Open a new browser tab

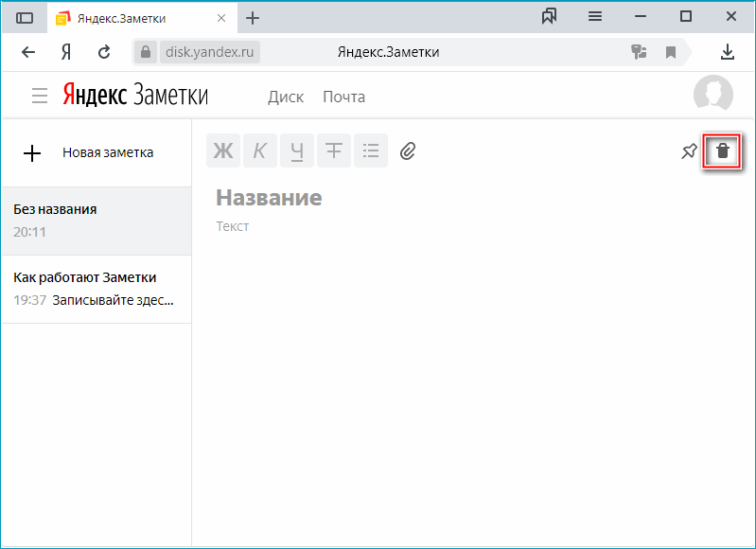coord(253,18)
